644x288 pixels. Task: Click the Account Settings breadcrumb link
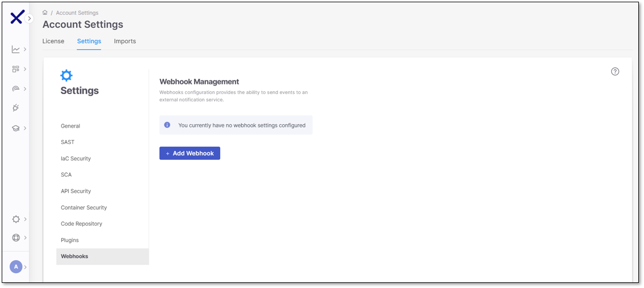(77, 12)
